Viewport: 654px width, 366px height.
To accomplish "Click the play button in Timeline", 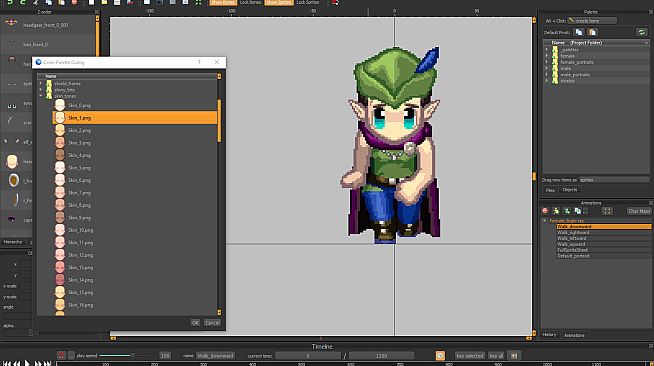I will tap(27, 363).
